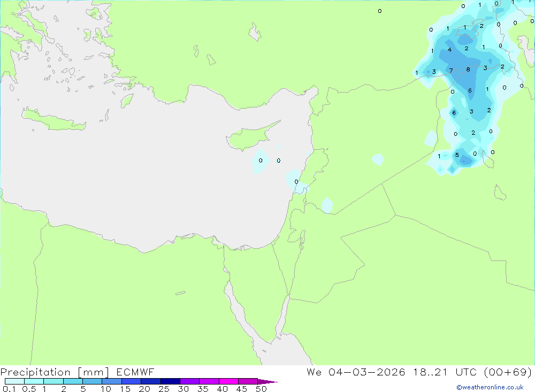Select the 30–35 mm purple swatch

[190, 381]
